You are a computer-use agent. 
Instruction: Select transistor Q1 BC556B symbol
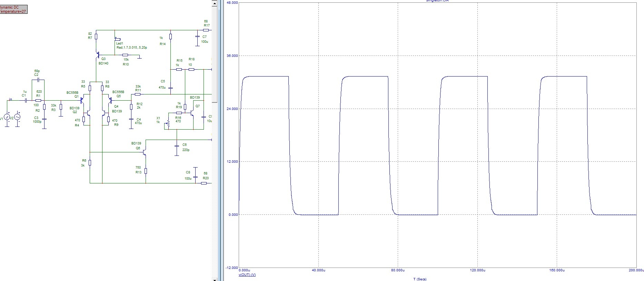click(82, 100)
